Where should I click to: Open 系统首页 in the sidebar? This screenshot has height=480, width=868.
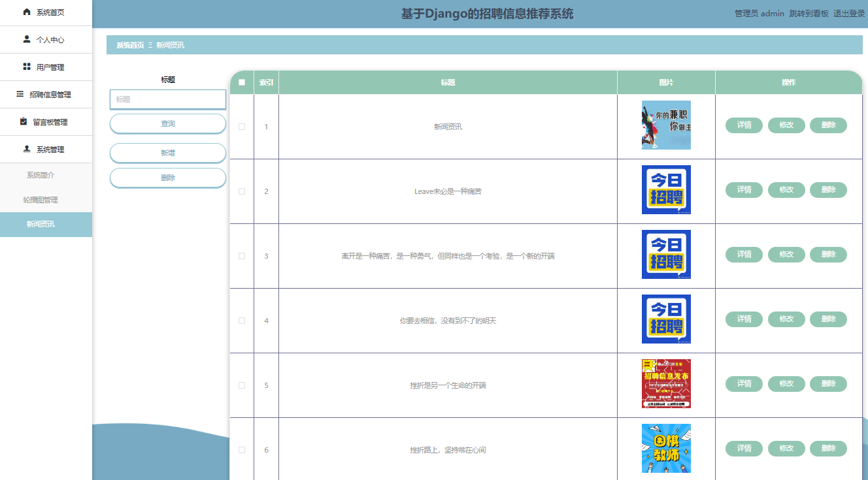[x=46, y=12]
